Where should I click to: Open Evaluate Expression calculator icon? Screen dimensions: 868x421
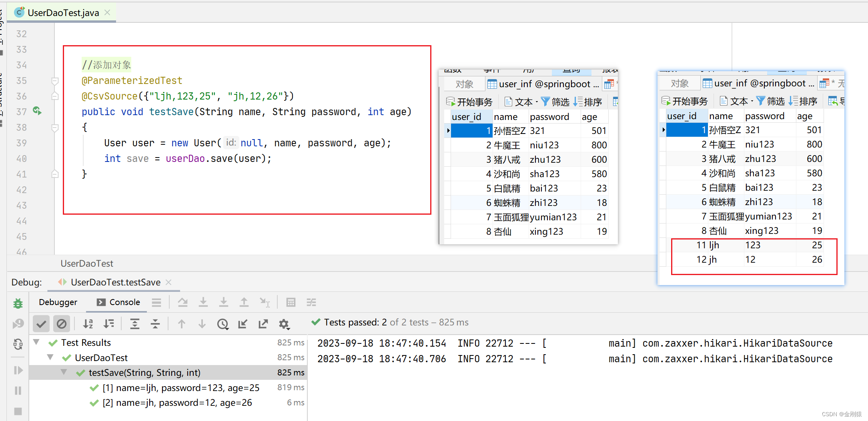(x=291, y=302)
